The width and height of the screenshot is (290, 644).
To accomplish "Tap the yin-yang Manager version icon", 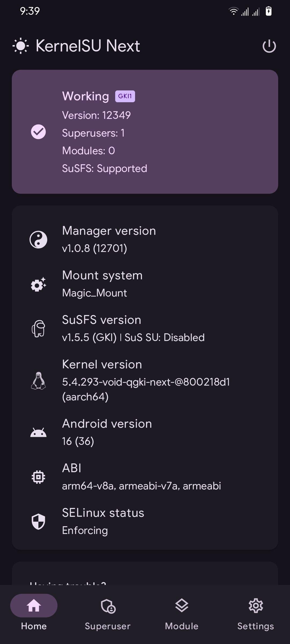I will 38,240.
